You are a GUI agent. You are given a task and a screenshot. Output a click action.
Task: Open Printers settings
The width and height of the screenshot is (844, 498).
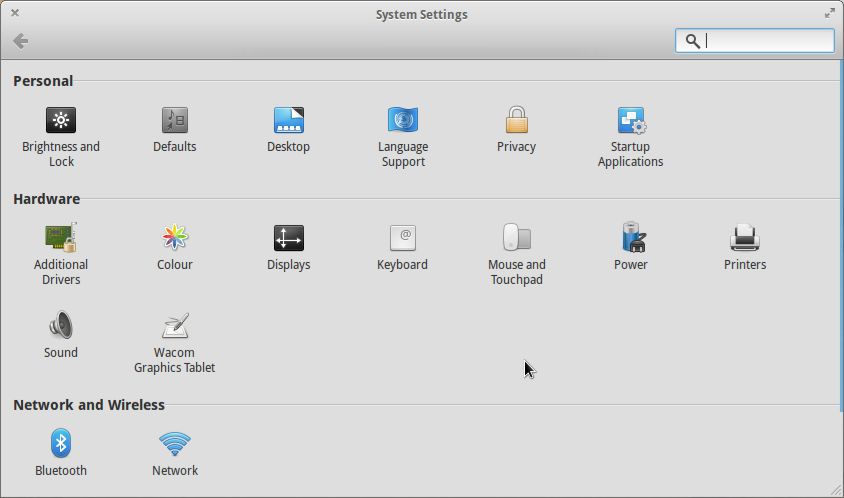(x=745, y=239)
